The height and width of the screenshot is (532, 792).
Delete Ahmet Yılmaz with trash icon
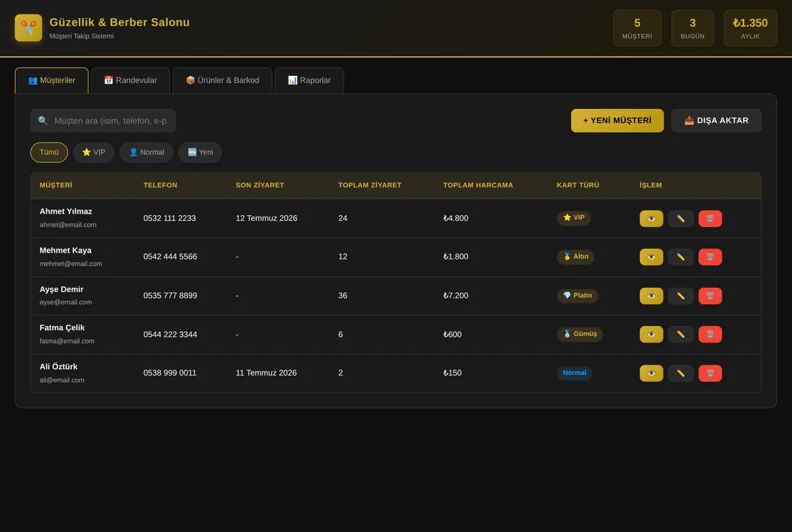[x=710, y=218]
